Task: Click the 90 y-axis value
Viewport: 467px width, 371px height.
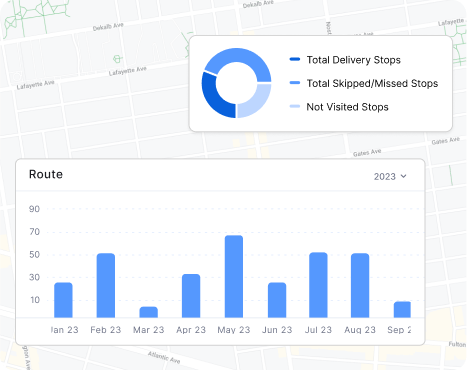Action: click(x=34, y=209)
